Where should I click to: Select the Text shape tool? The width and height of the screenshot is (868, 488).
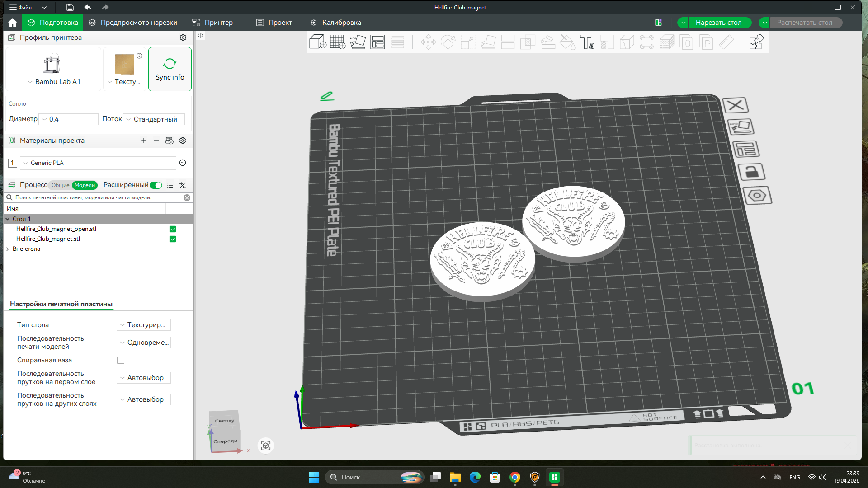[x=587, y=42]
